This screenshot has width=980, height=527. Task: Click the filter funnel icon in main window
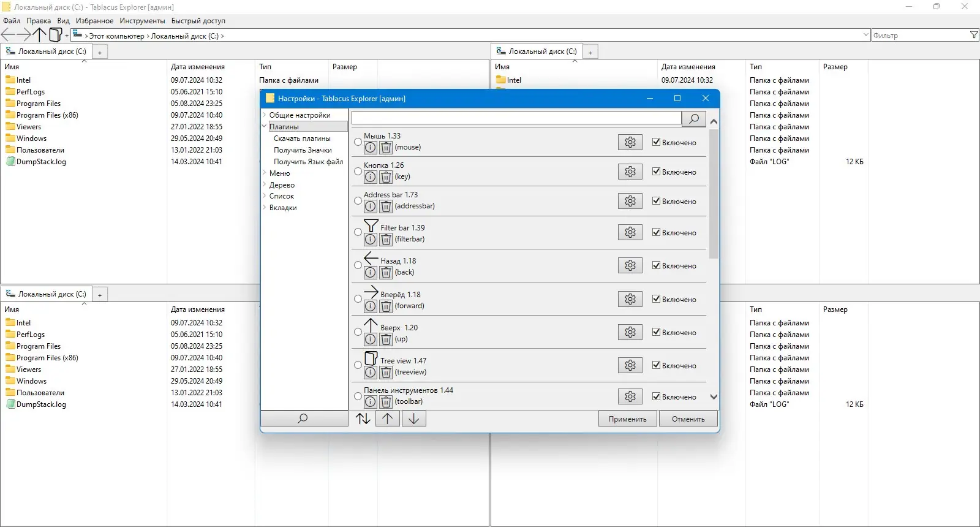click(974, 35)
